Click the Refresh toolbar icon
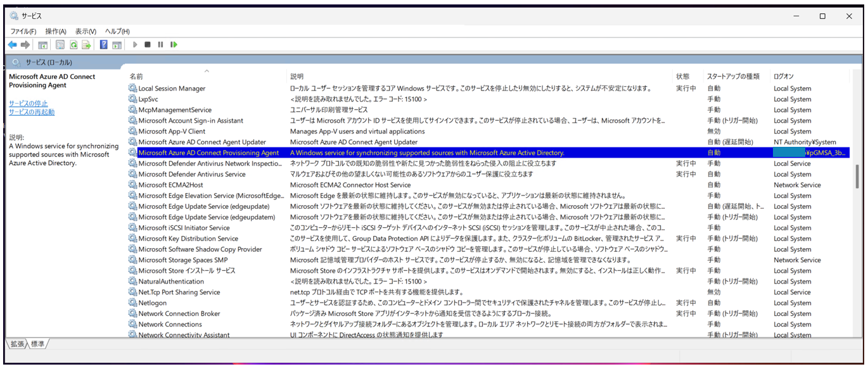Image resolution: width=868 pixels, height=369 pixels. click(x=73, y=45)
